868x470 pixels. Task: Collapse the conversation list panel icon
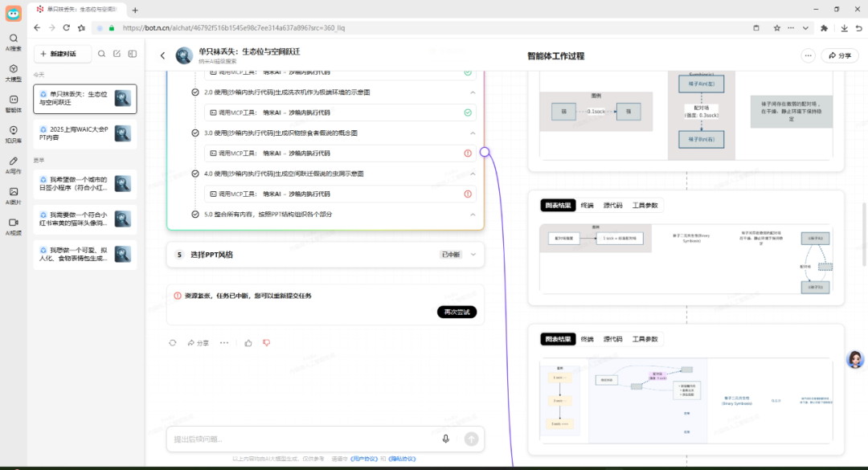point(133,54)
